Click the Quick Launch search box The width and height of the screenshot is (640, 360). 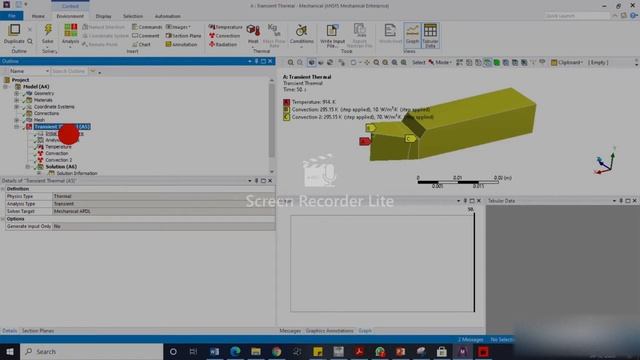click(x=577, y=16)
